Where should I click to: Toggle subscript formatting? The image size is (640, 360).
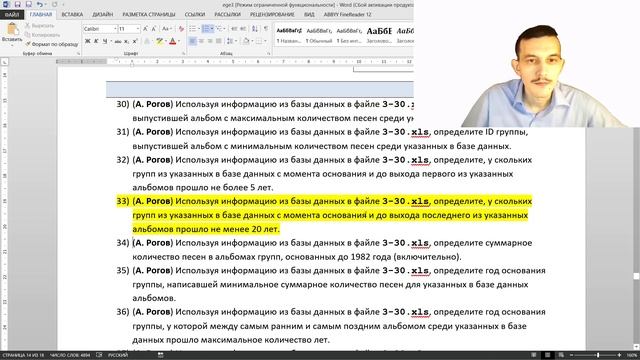coord(127,41)
